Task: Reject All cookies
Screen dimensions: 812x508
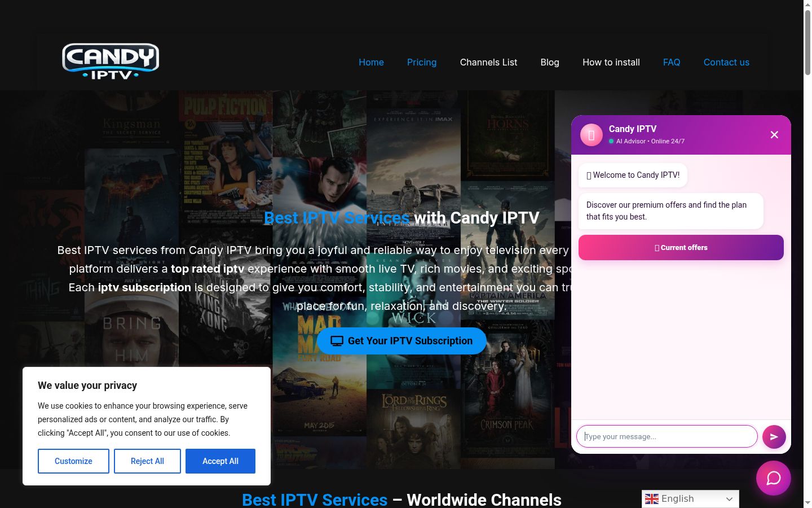Action: tap(147, 461)
